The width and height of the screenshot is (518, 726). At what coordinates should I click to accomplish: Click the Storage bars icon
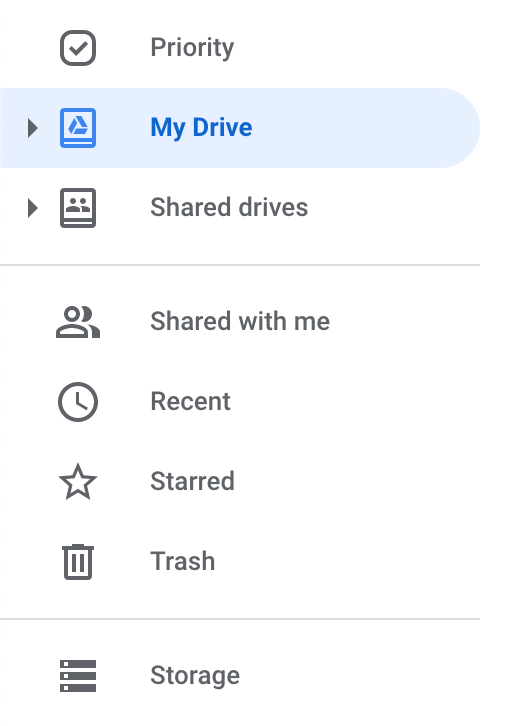point(78,676)
